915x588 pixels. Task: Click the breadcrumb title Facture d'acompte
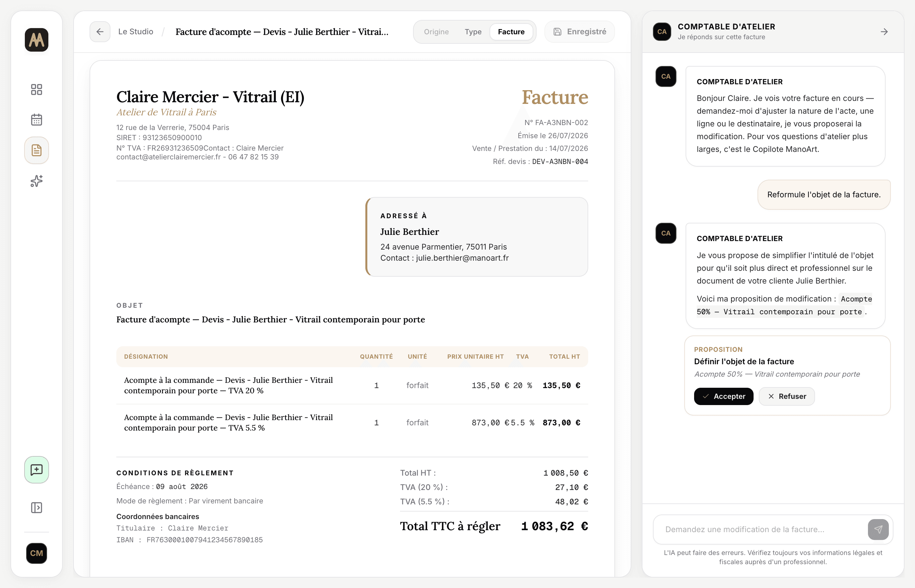[282, 32]
